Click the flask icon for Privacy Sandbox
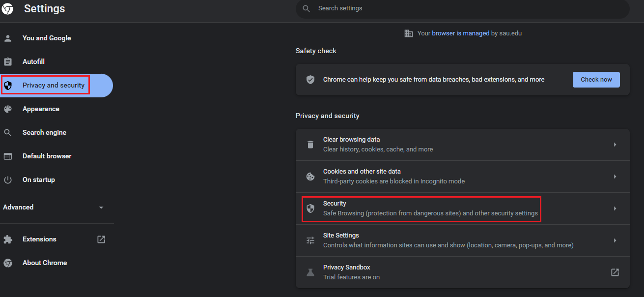 310,272
